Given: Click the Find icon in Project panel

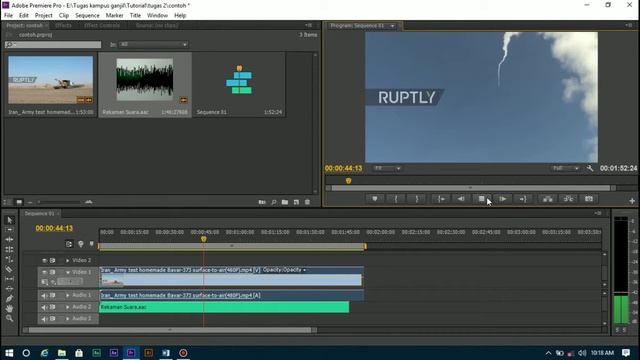Looking at the screenshot, I should 274,202.
